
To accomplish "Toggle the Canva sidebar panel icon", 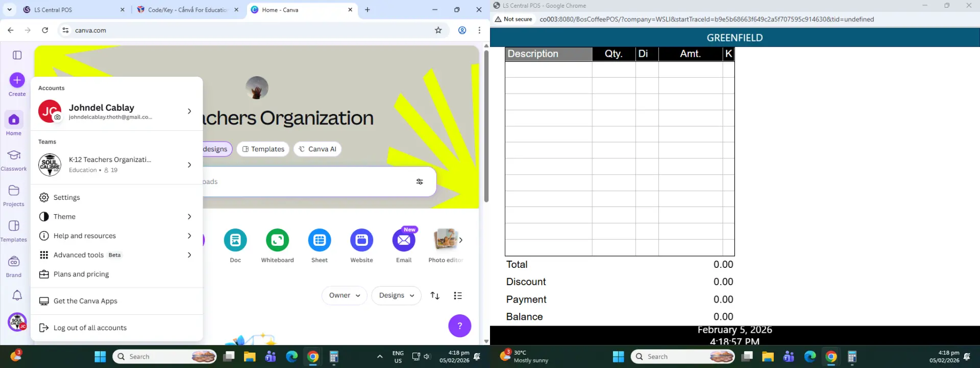I will pyautogui.click(x=17, y=55).
